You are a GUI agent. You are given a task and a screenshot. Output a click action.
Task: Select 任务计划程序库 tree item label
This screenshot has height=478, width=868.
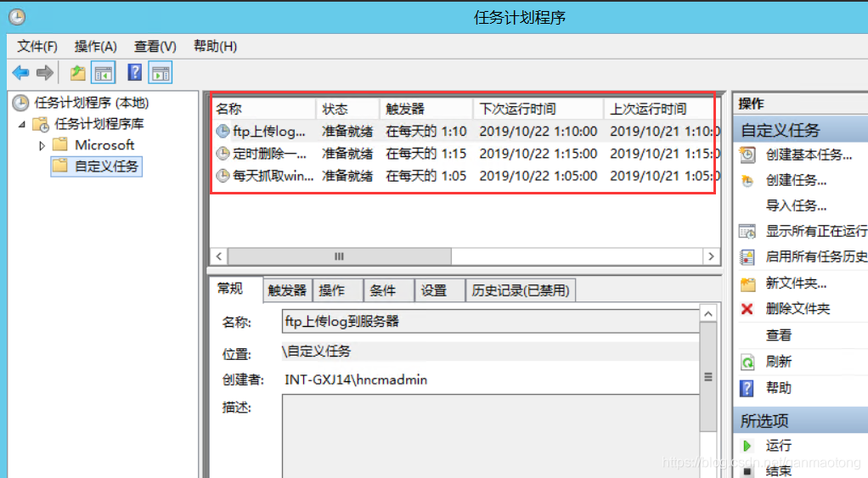99,124
